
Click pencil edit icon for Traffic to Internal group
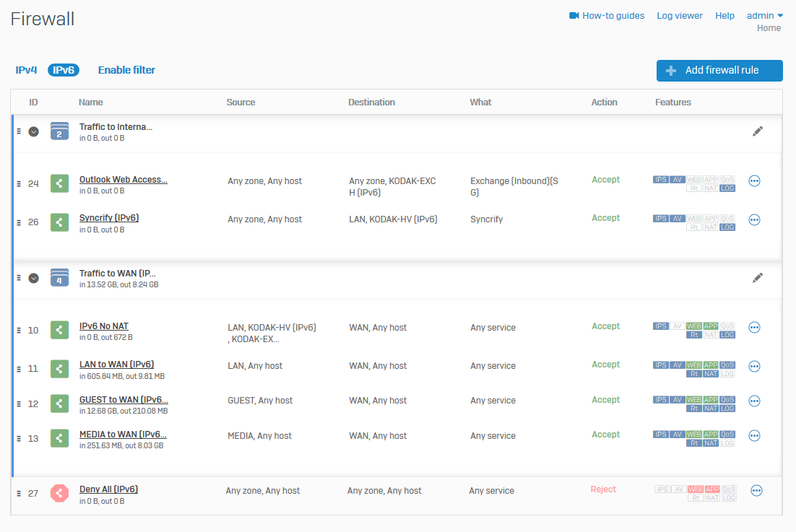(757, 131)
